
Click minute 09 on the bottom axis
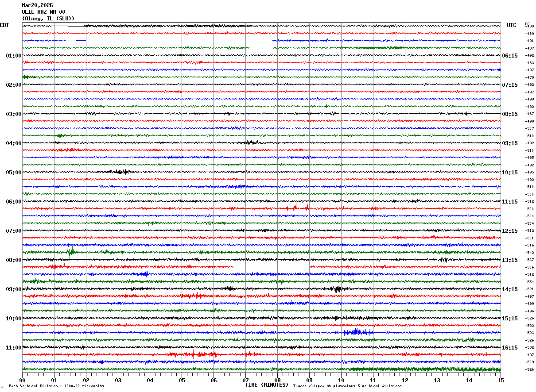309,380
